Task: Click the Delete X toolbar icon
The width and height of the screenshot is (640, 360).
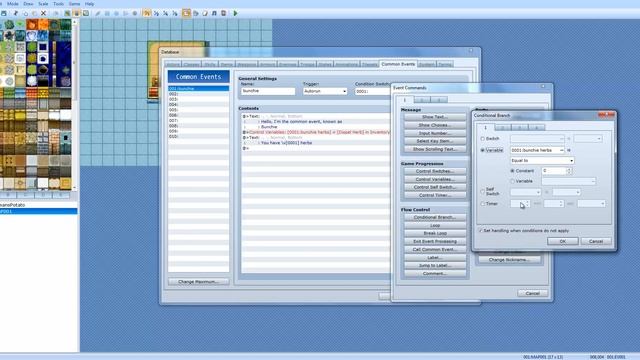Action: point(43,13)
